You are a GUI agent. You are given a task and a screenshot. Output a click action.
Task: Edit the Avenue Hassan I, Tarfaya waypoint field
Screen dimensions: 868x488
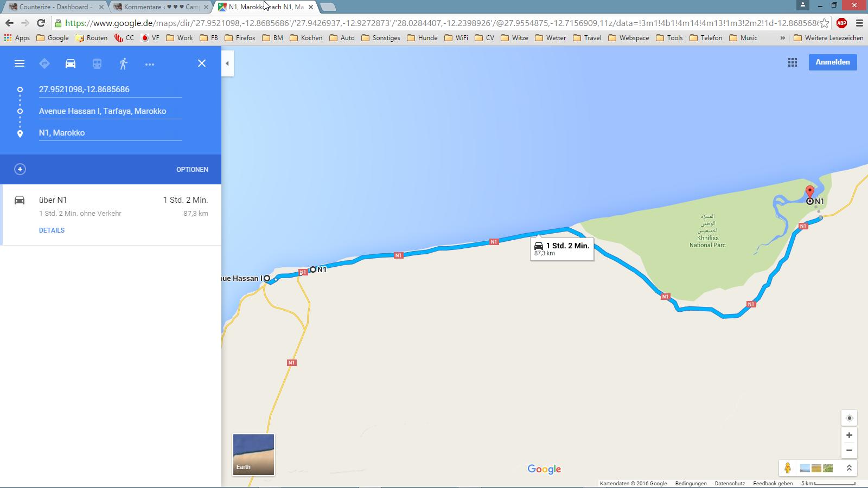[110, 111]
